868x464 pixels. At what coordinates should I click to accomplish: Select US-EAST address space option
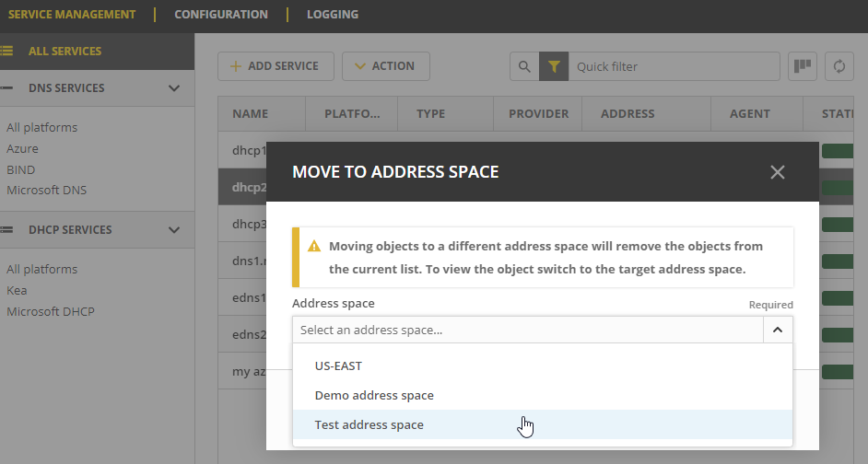click(x=338, y=365)
